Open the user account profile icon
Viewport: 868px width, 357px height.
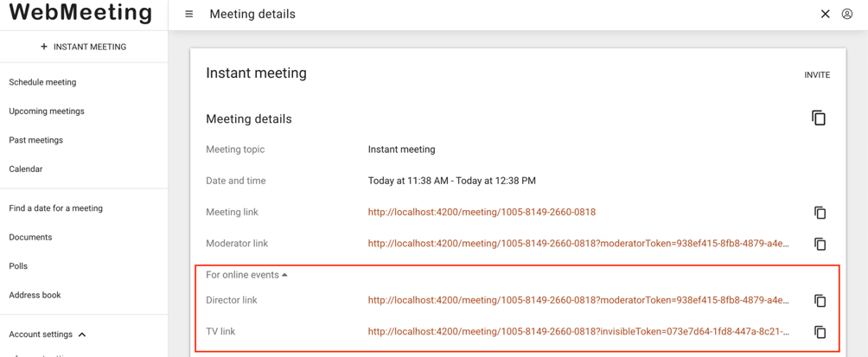click(x=846, y=15)
